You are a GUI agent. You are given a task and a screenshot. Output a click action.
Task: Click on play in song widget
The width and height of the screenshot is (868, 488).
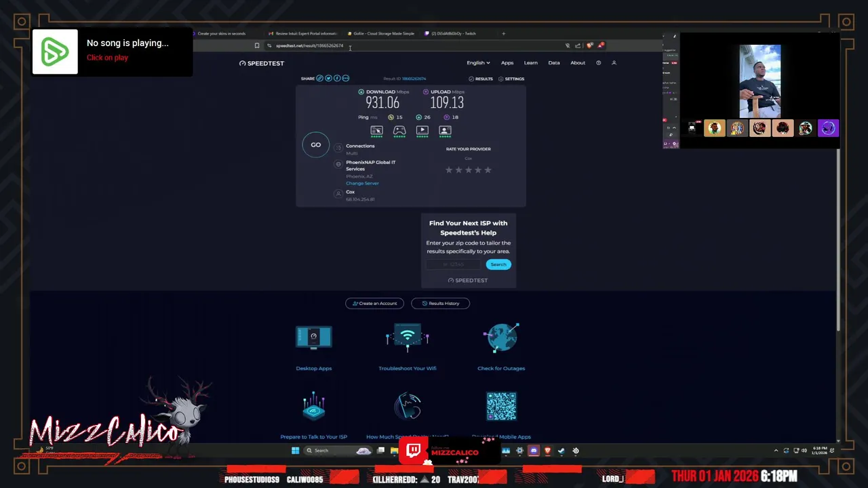point(107,58)
